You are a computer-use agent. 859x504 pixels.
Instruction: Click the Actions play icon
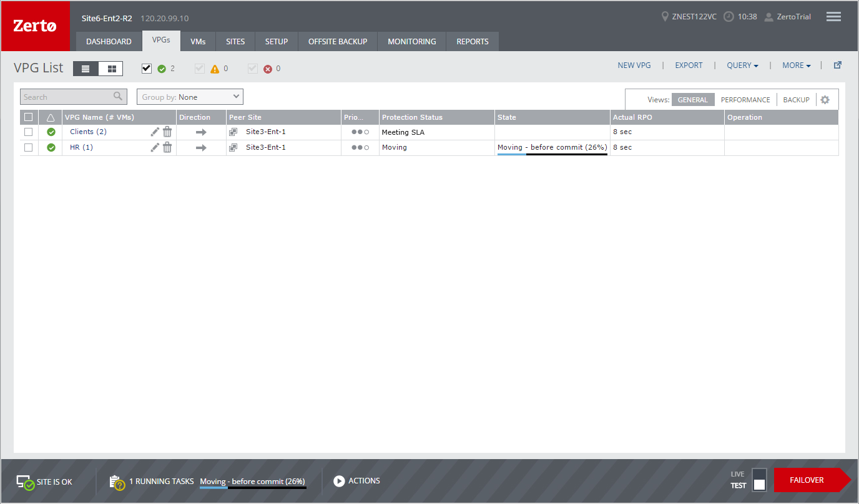(x=339, y=481)
